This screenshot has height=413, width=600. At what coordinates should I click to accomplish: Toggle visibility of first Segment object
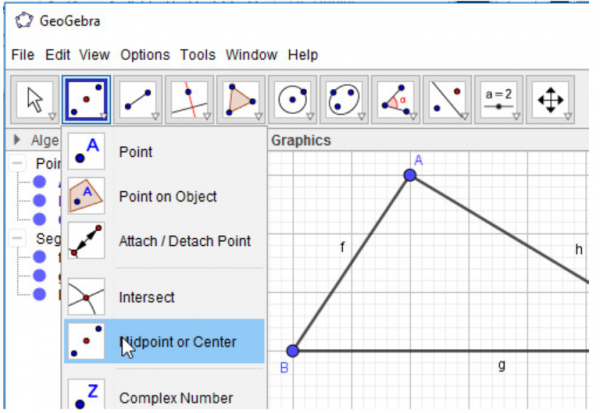(39, 257)
